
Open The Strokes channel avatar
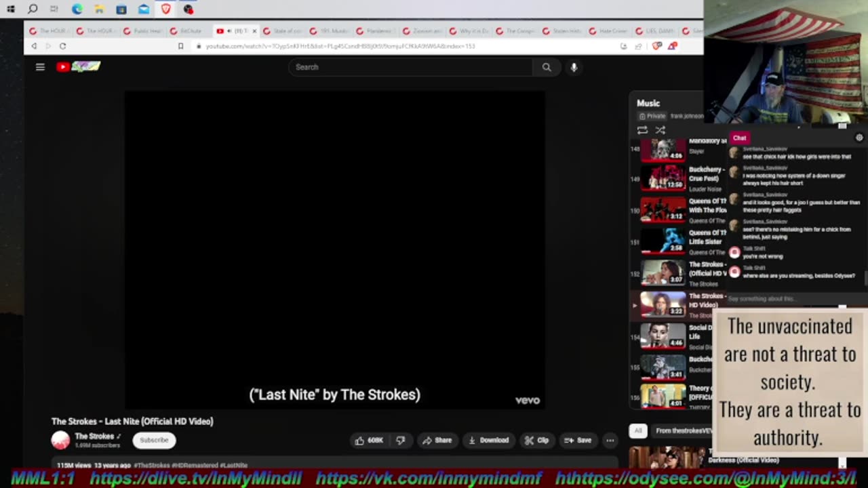point(60,441)
